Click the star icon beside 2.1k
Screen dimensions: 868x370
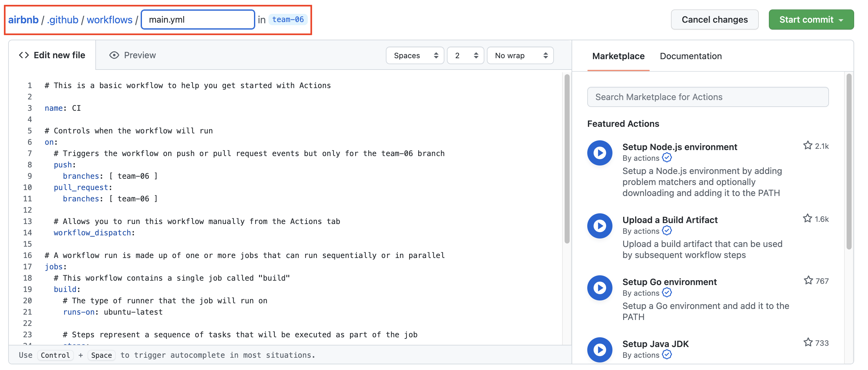point(807,146)
